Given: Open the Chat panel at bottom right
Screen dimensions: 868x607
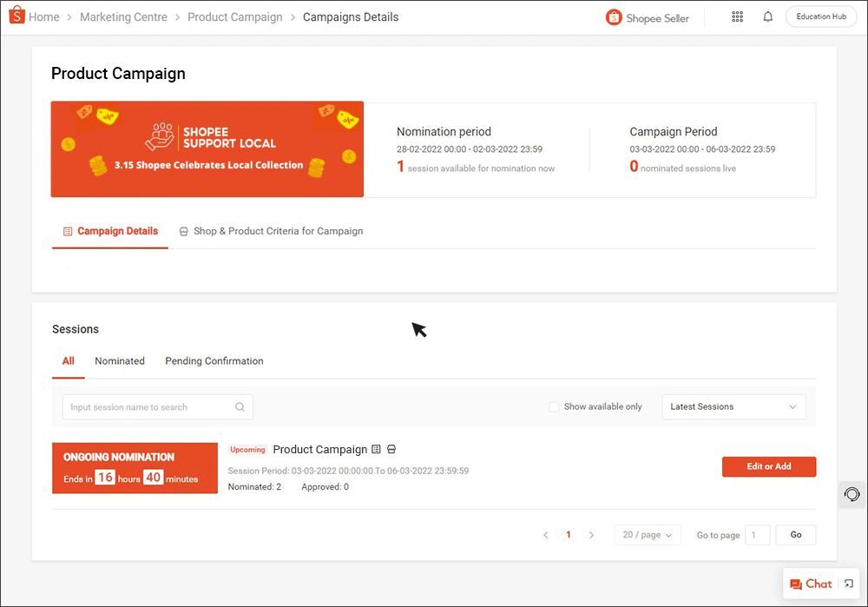Looking at the screenshot, I should click(x=812, y=584).
